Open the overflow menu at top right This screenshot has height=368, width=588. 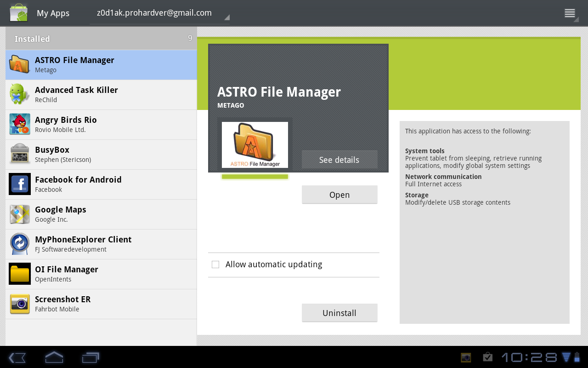[570, 13]
